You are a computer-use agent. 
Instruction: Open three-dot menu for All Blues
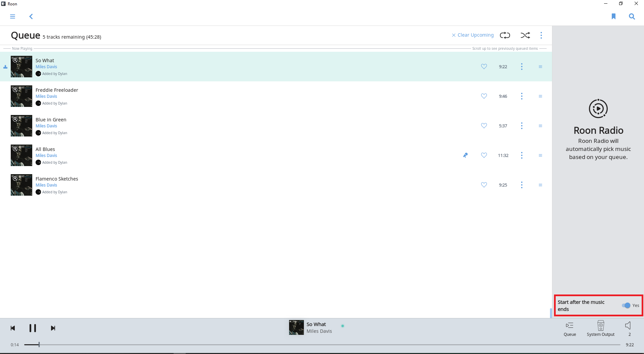[522, 155]
